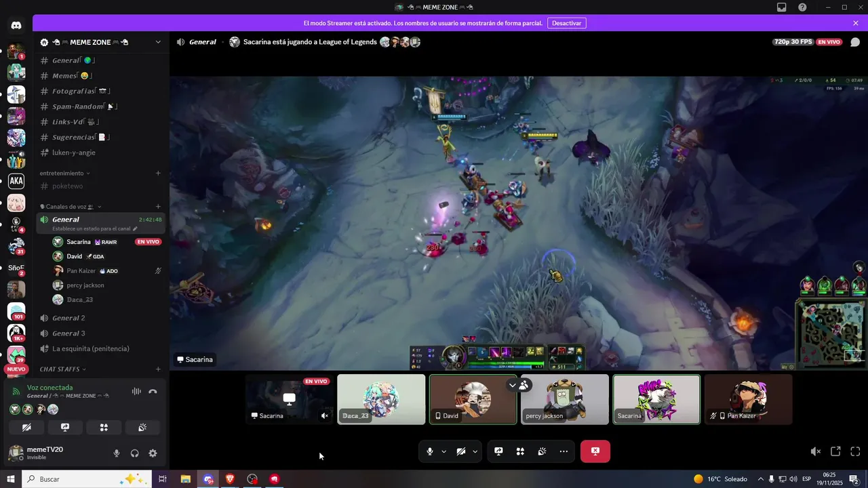Screen dimensions: 868x488
Task: Toggle camera in bottom call bar
Action: tap(461, 451)
